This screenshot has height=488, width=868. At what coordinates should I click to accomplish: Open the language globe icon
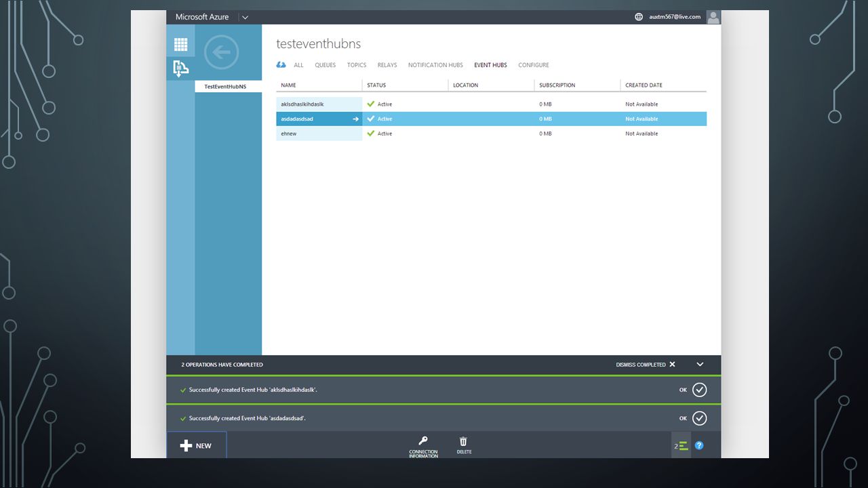pyautogui.click(x=639, y=17)
